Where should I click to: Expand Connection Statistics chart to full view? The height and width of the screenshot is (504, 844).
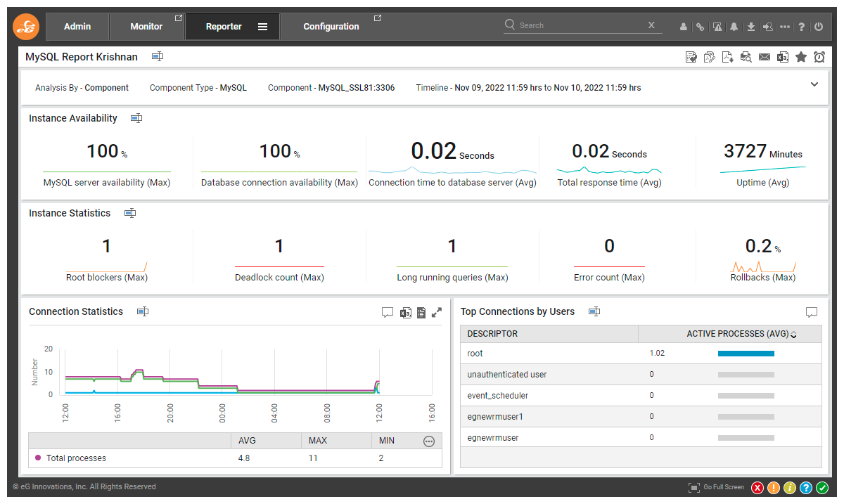(x=437, y=313)
